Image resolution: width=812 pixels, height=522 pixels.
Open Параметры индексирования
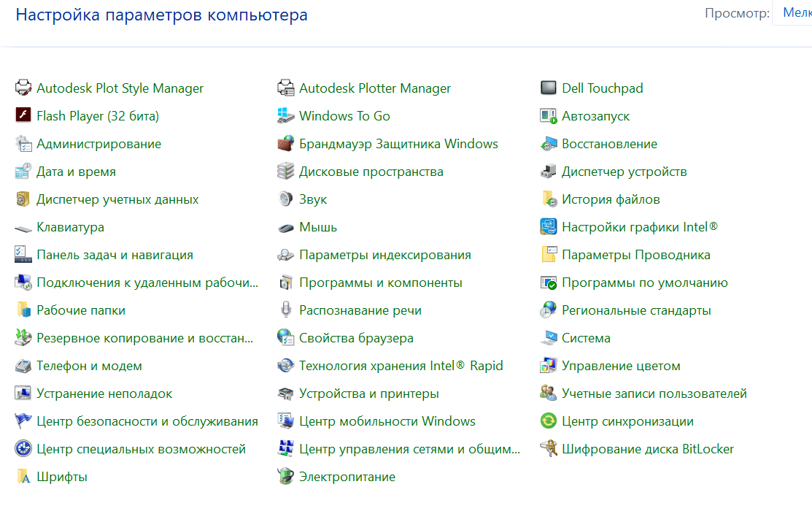[384, 255]
